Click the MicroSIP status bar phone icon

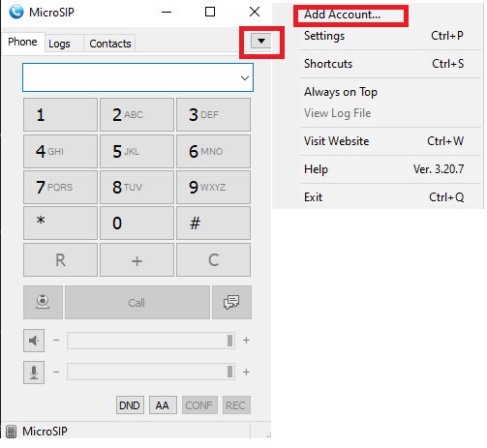11,432
